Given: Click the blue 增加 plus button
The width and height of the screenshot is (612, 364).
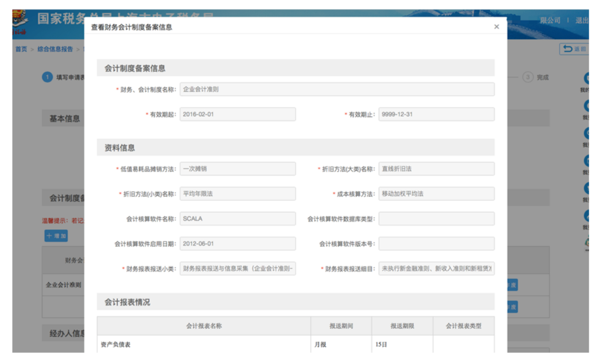Looking at the screenshot, I should (56, 236).
